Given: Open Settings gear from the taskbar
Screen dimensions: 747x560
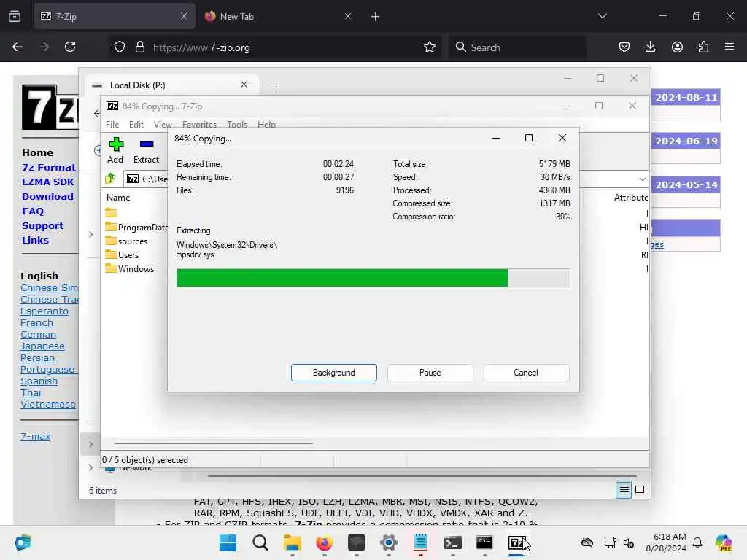Looking at the screenshot, I should point(388,542).
